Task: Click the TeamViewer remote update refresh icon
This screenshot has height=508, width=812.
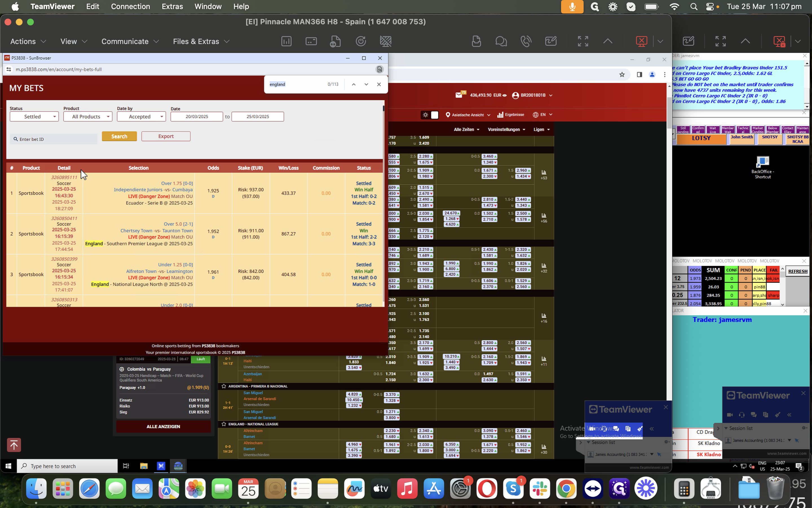Action: point(361,41)
